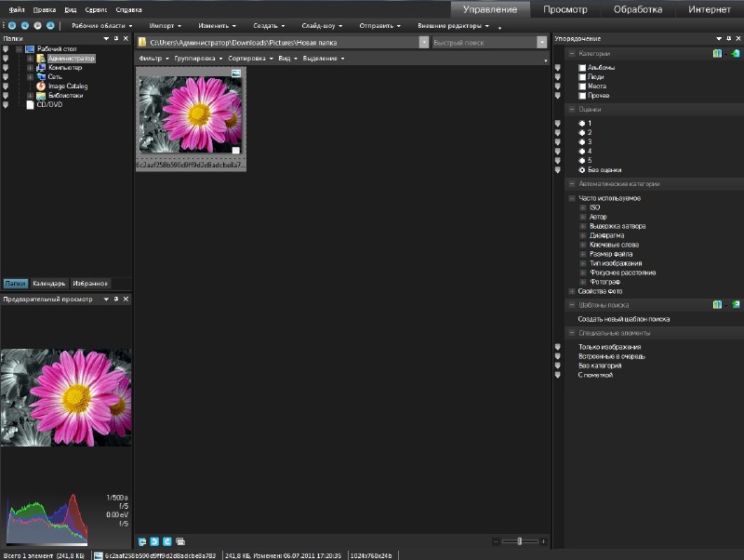Enable the Альбомы category checkbox
Screen dimensions: 744x560
click(x=582, y=68)
